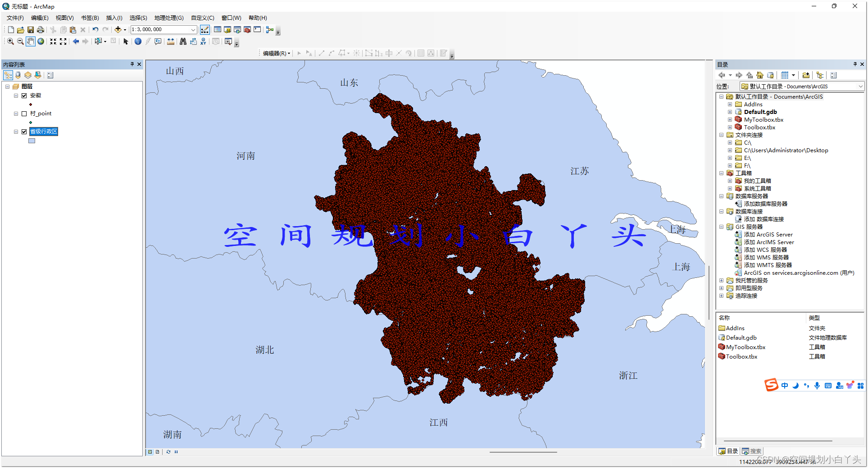Switch to List By Drawing Order view
The image size is (868, 468).
[8, 75]
